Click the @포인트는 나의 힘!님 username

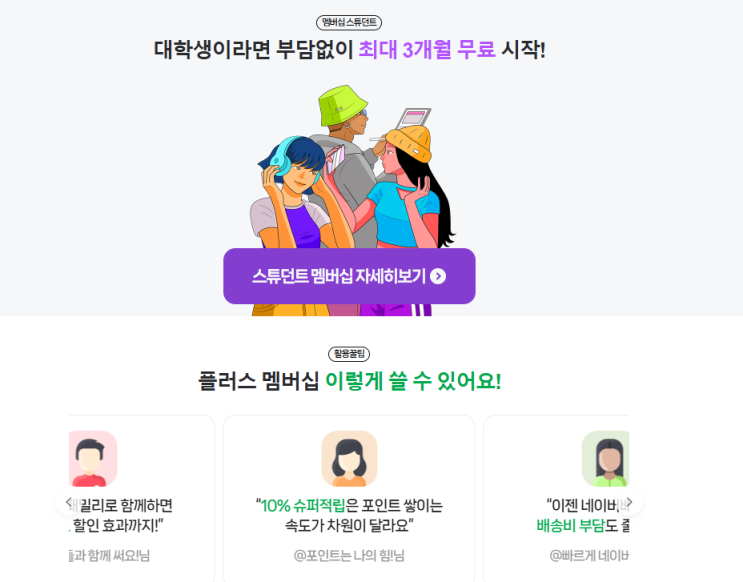(349, 555)
